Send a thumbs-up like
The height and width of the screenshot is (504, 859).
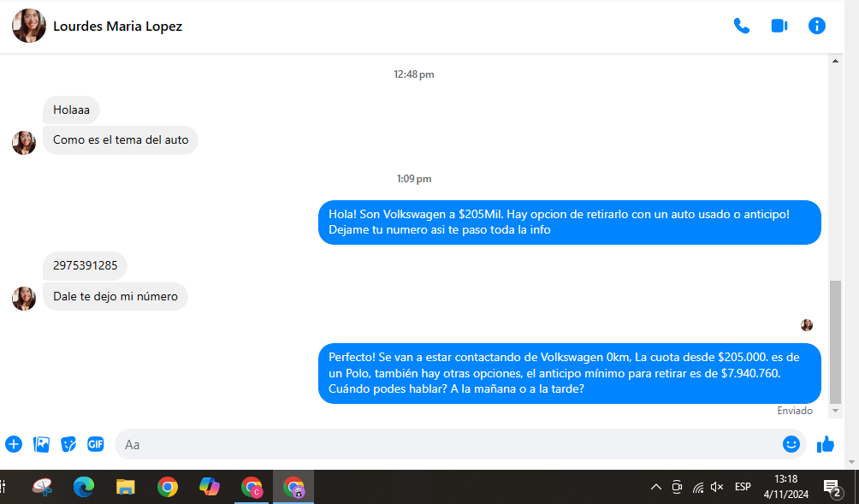tap(826, 444)
